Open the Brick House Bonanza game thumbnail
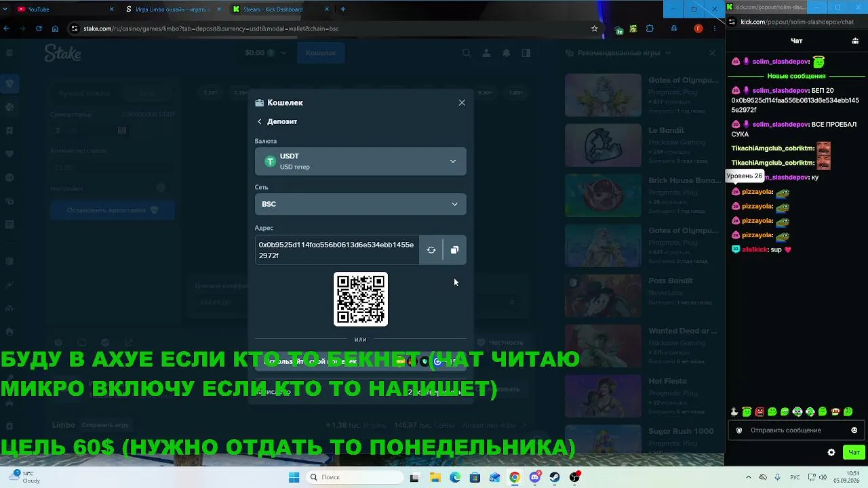Viewport: 868px width, 488px height. point(603,195)
